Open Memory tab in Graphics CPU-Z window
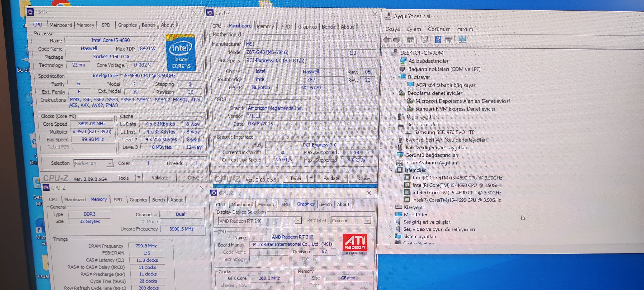 [266, 204]
